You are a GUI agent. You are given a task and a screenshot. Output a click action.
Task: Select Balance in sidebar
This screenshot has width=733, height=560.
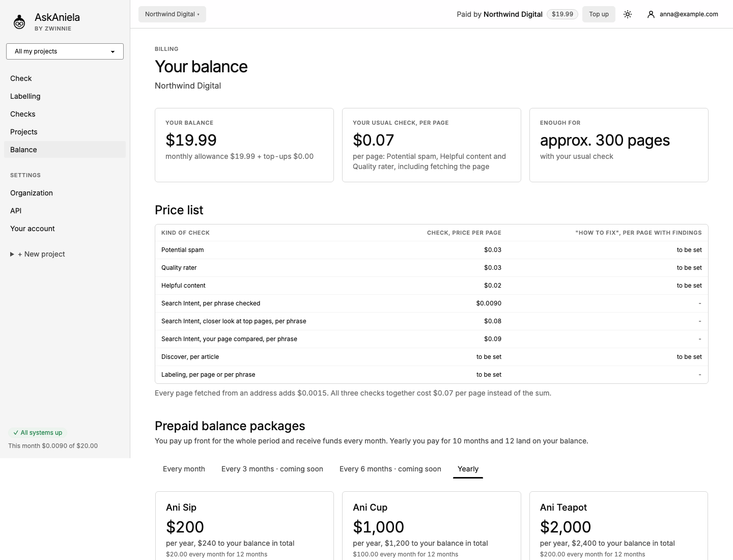[x=65, y=150]
